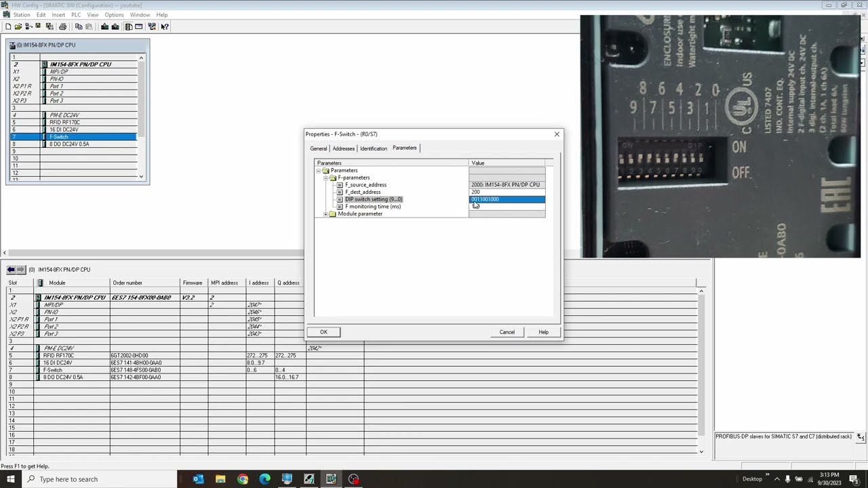868x488 pixels.
Task: Click the Save and Compile toolbar icon
Action: [x=50, y=26]
